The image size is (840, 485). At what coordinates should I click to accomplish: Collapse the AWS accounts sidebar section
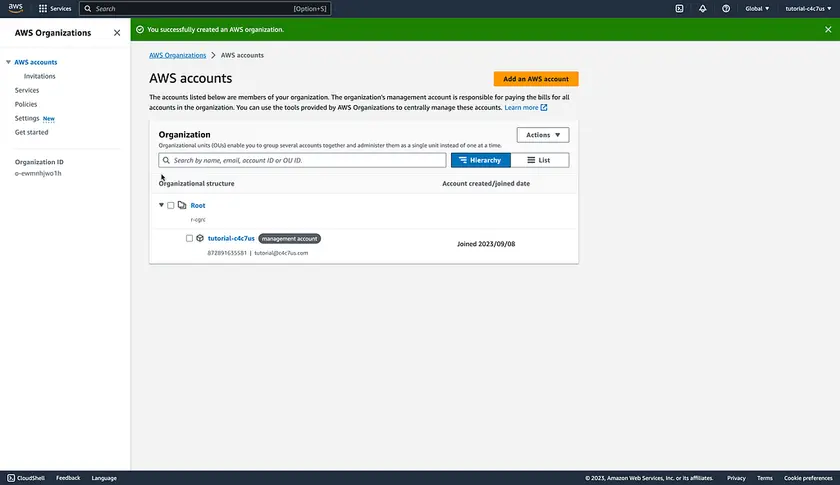pyautogui.click(x=8, y=62)
